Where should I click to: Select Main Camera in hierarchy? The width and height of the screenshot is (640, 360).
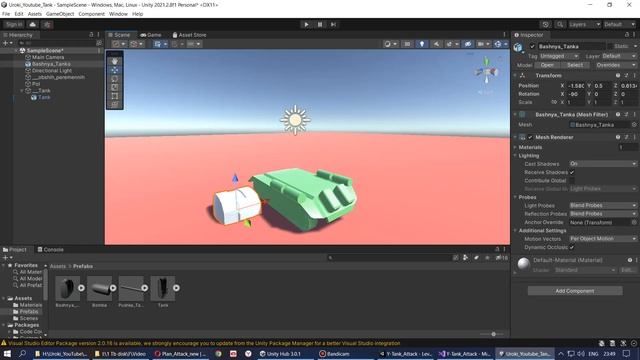click(x=48, y=57)
